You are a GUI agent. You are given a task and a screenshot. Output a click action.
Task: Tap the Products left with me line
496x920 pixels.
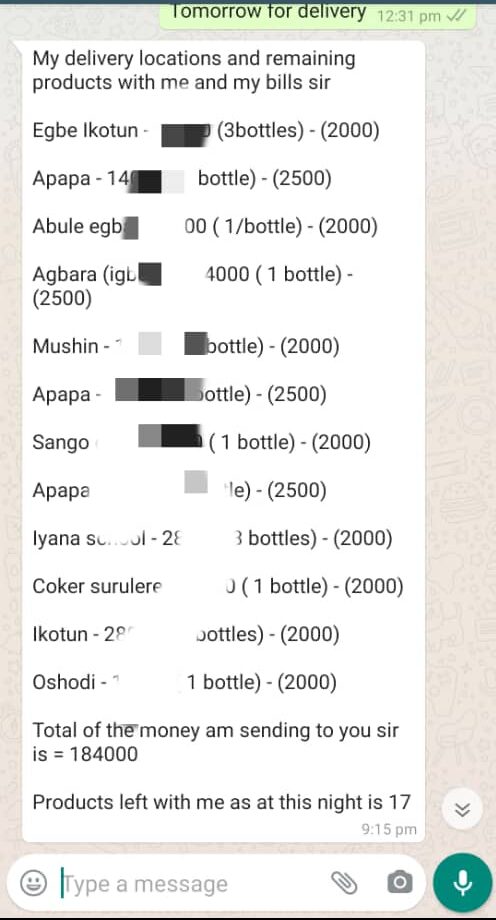pyautogui.click(x=221, y=801)
